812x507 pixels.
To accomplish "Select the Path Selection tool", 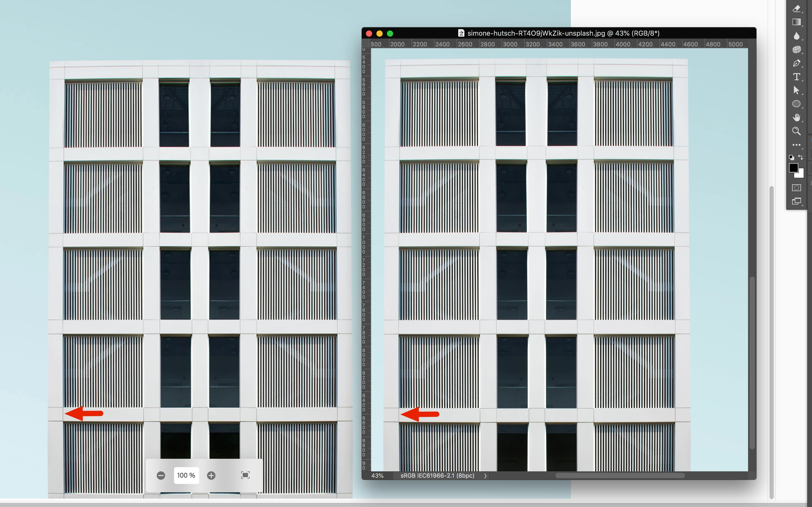I will click(797, 90).
